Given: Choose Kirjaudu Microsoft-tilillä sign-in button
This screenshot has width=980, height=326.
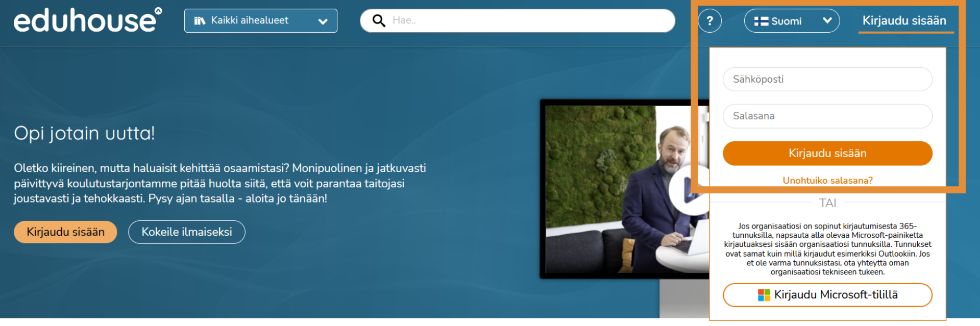Looking at the screenshot, I should coord(827,295).
